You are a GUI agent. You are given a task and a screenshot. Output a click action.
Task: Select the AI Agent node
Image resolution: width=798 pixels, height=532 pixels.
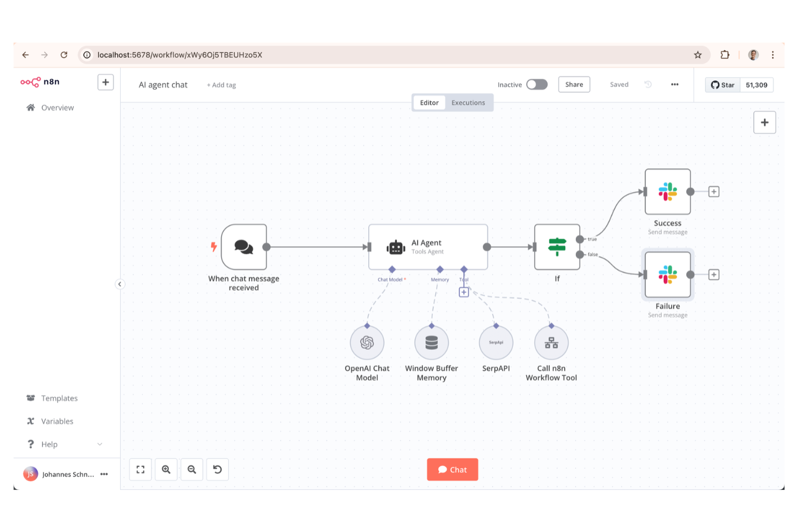pyautogui.click(x=428, y=247)
